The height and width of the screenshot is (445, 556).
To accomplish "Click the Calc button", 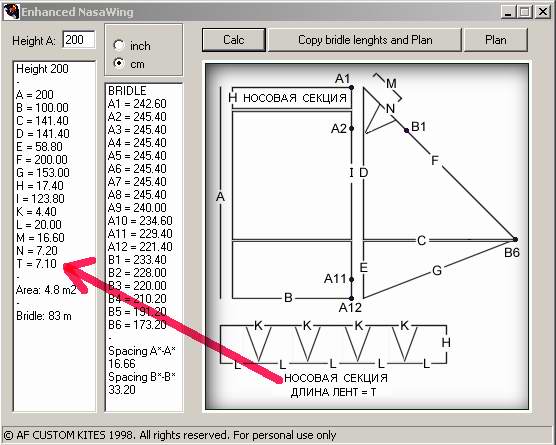I will tap(234, 40).
